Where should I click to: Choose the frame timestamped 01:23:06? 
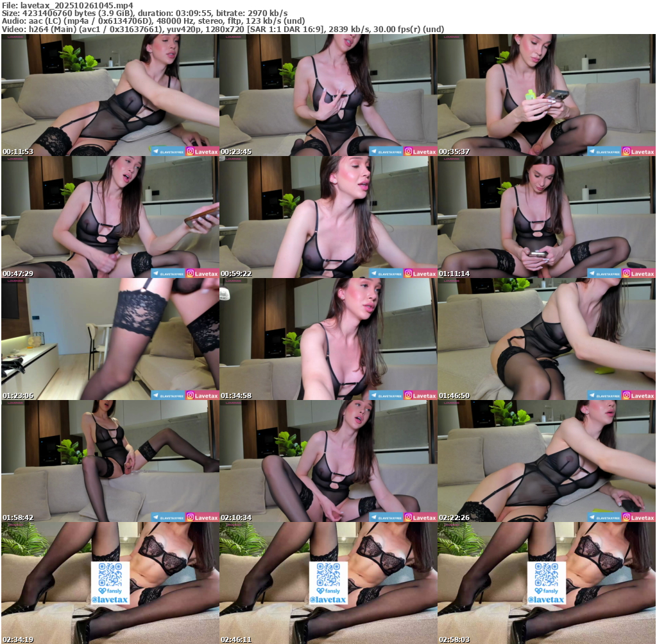click(x=110, y=339)
